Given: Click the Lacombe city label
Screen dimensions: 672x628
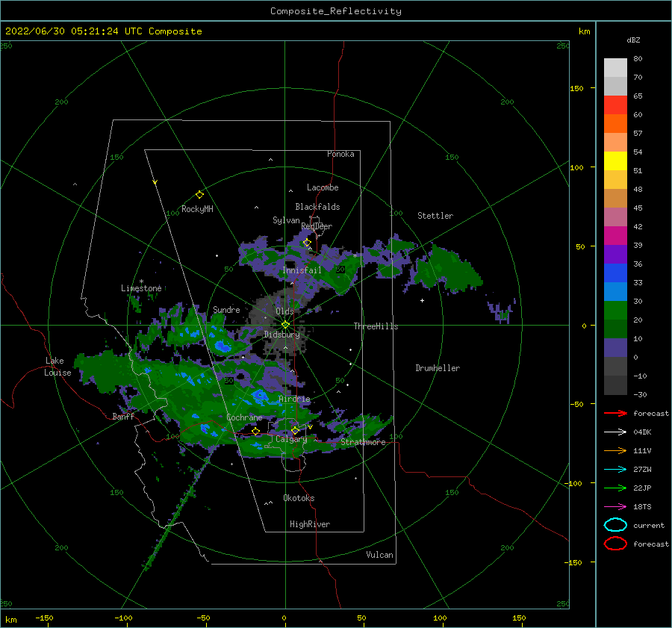Looking at the screenshot, I should [323, 187].
